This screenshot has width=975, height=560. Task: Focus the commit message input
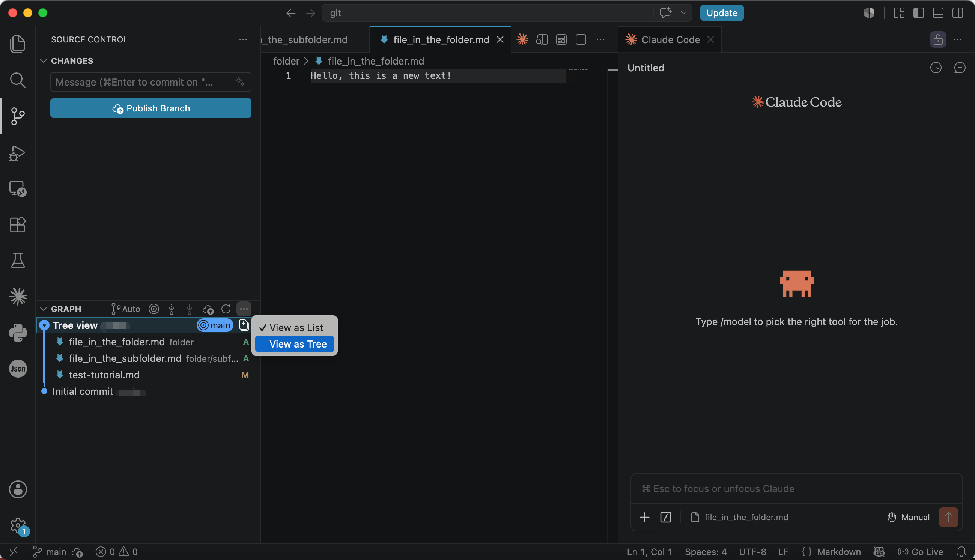151,82
